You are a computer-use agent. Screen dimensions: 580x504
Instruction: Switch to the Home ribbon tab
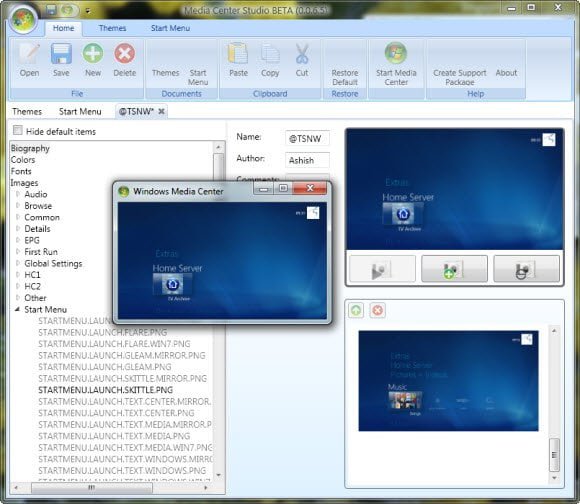(63, 28)
